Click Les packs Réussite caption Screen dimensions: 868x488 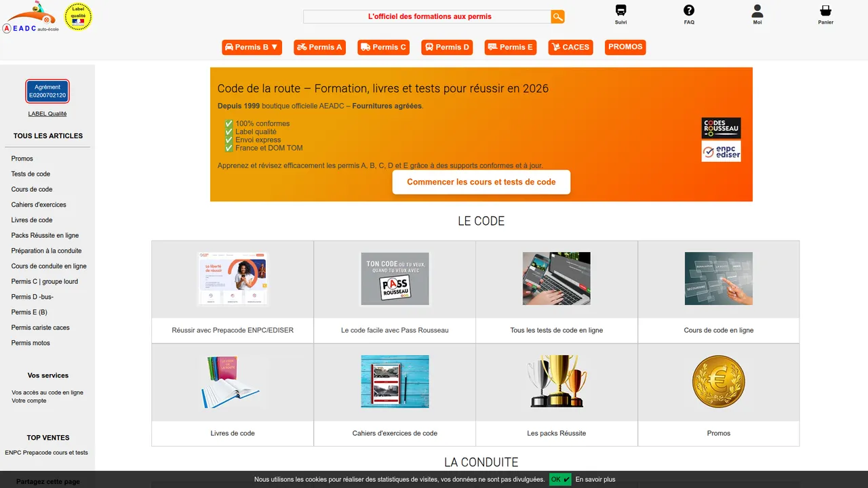click(x=557, y=433)
